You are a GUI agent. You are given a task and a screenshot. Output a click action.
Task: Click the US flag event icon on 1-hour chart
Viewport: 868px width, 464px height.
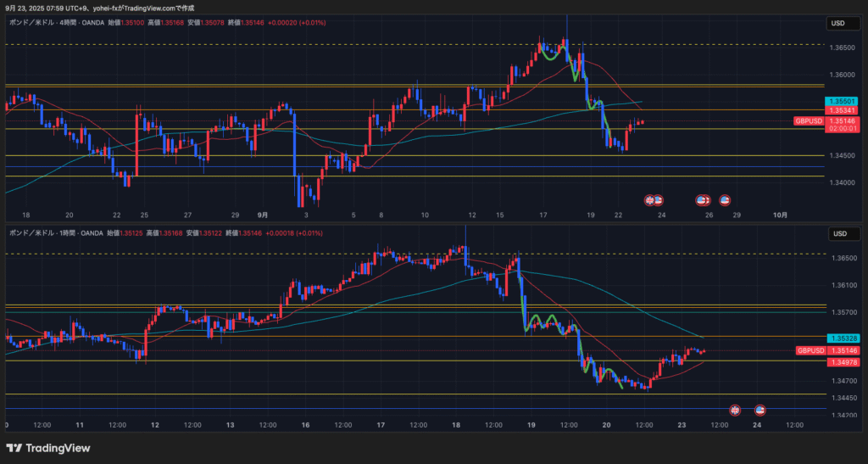click(x=760, y=410)
